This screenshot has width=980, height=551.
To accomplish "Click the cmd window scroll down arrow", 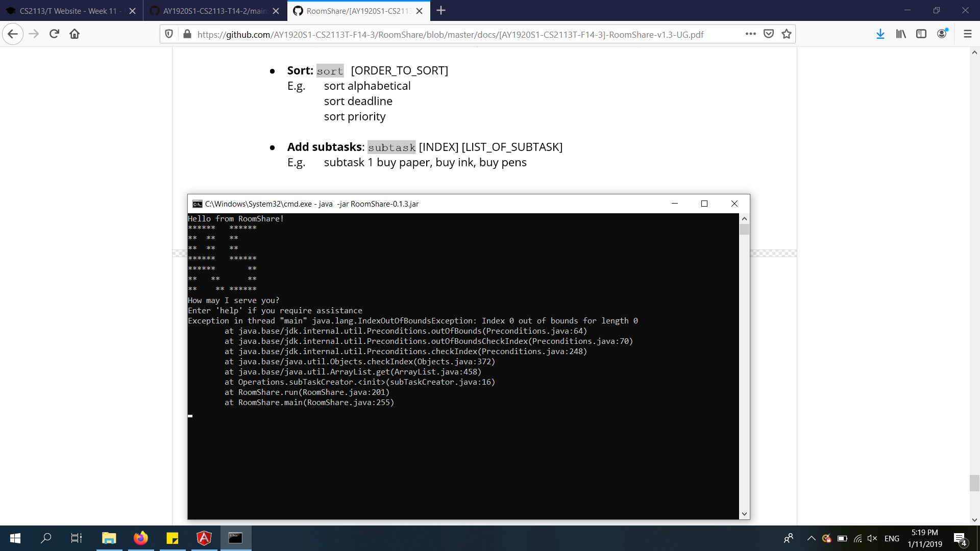I will pyautogui.click(x=744, y=514).
